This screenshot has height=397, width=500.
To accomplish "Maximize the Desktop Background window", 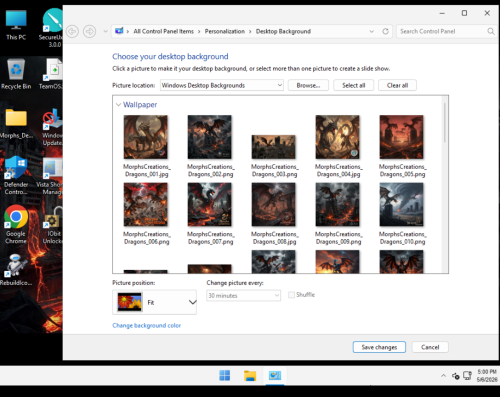I will [x=464, y=13].
